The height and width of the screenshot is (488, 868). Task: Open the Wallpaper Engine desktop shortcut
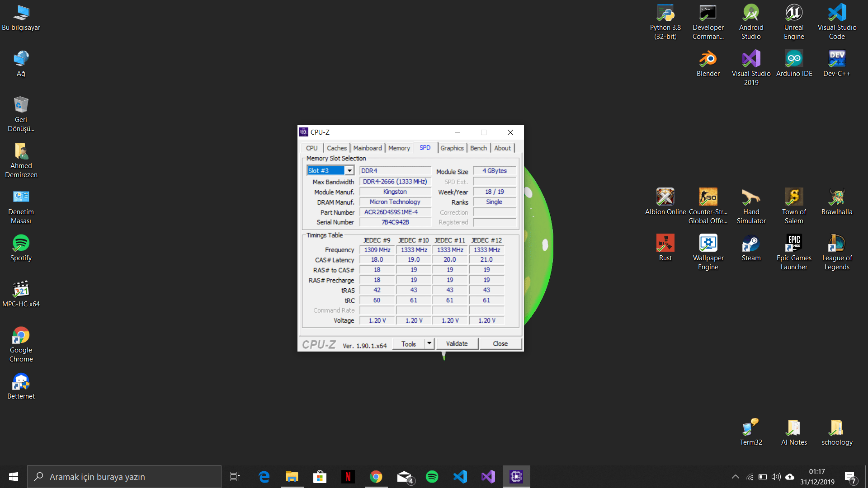[x=708, y=244]
